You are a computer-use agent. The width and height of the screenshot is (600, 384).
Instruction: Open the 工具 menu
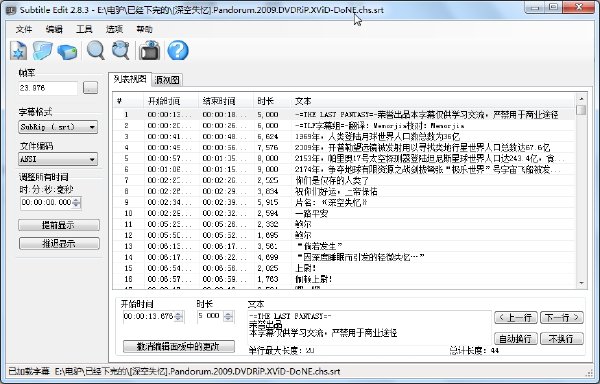[84, 29]
